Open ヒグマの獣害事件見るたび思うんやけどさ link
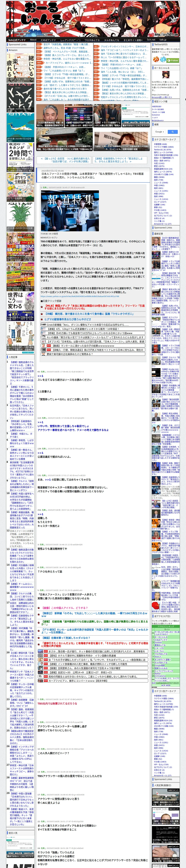186x868 pixels. (68, 319)
